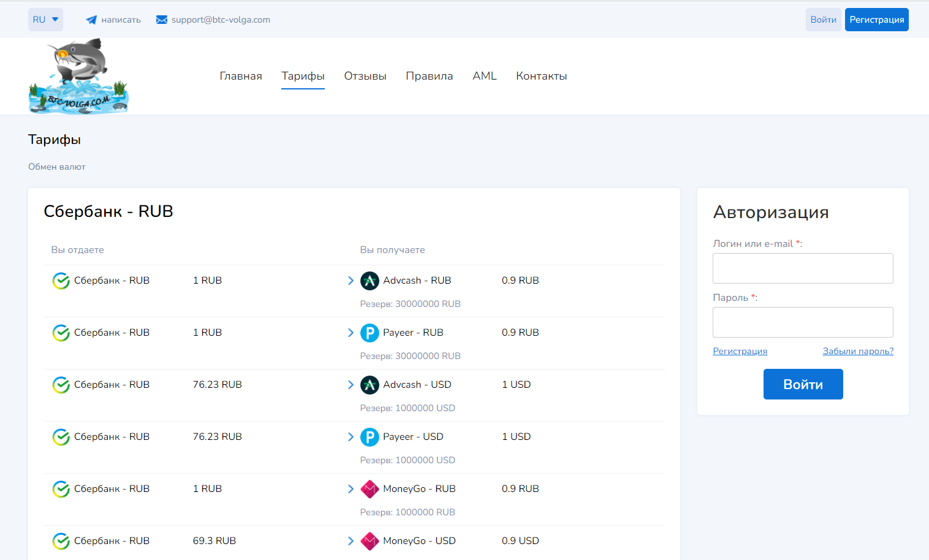Click chevron arrow before Payeer - RUB

(x=351, y=333)
